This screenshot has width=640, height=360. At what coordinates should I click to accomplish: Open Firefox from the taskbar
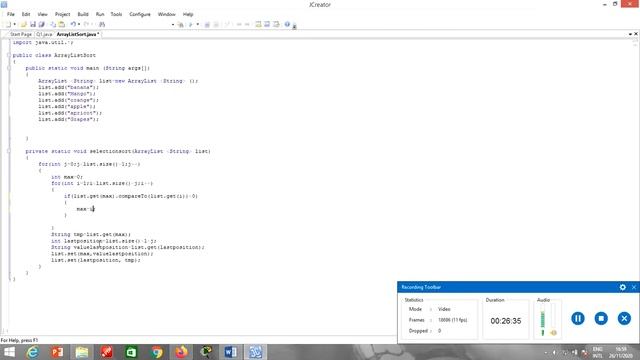tap(181, 352)
